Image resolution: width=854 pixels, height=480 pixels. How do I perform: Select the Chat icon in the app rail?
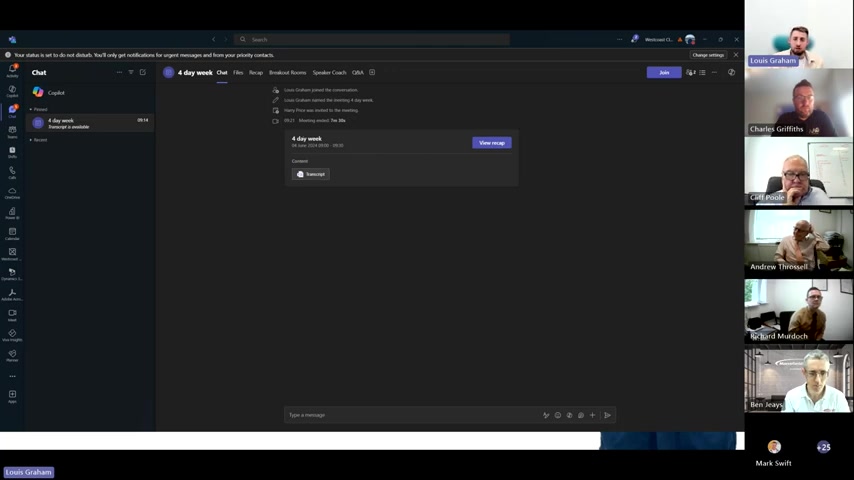(x=12, y=111)
